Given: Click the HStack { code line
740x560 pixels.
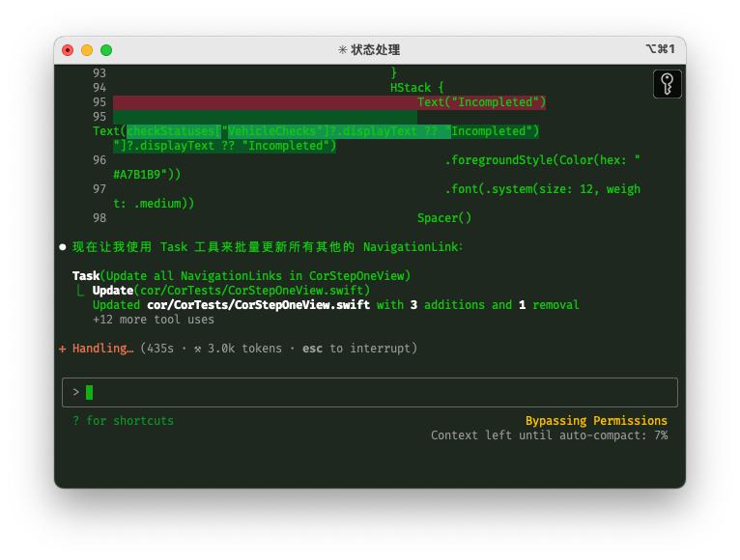Looking at the screenshot, I should [x=416, y=88].
